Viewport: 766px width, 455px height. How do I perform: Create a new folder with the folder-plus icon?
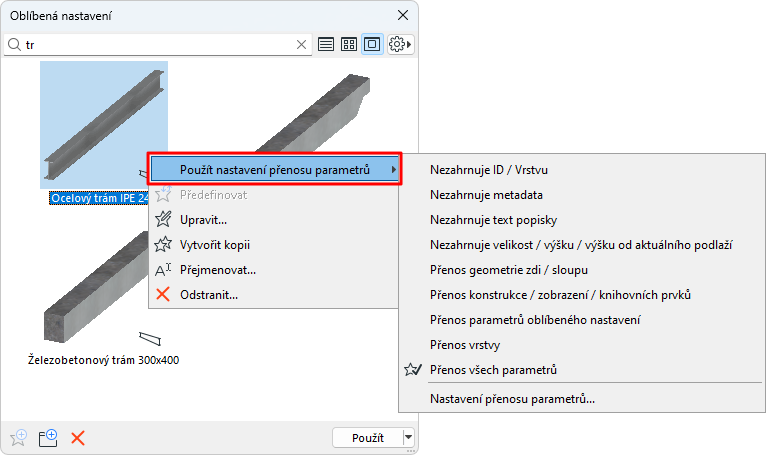(48, 437)
